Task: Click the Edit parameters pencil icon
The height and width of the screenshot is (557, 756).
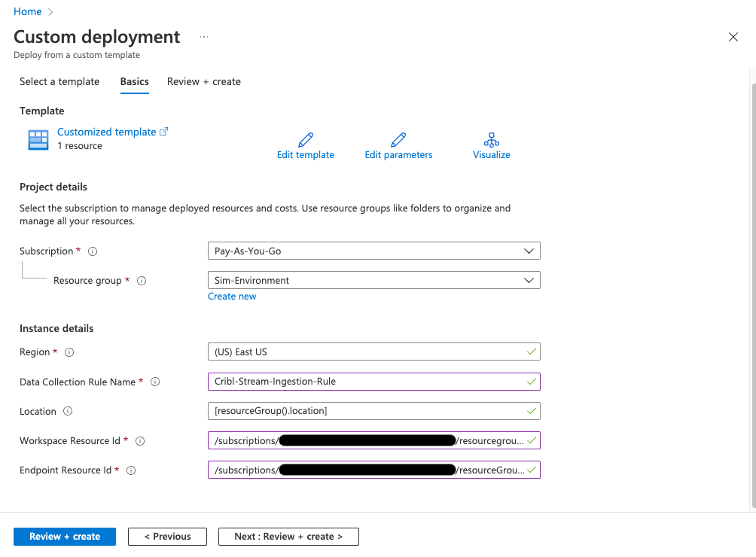Action: (x=398, y=140)
